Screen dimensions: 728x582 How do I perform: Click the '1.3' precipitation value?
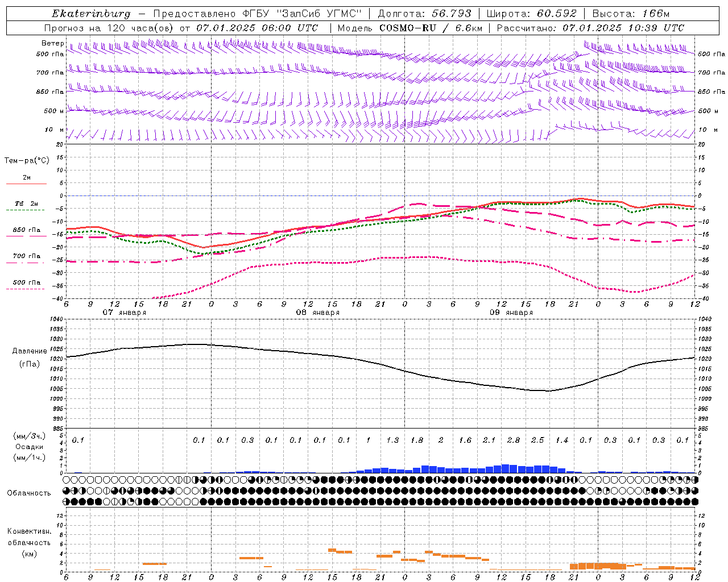[x=392, y=440]
